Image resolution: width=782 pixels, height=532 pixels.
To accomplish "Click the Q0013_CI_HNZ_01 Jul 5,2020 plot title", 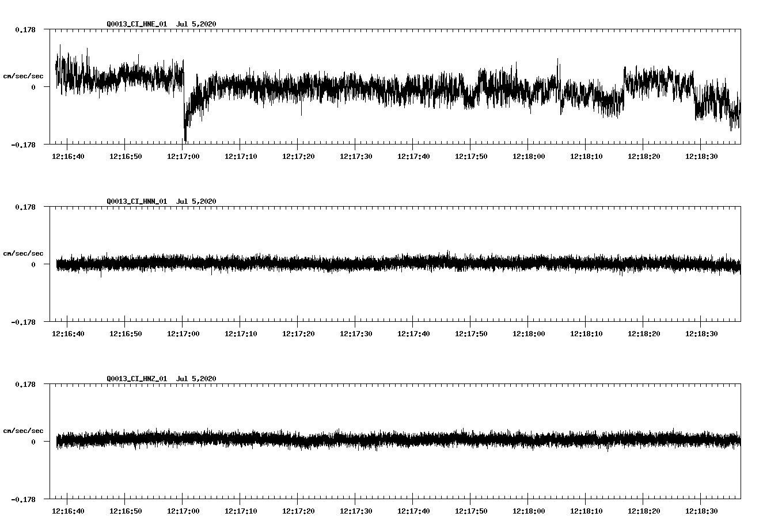I will click(162, 379).
